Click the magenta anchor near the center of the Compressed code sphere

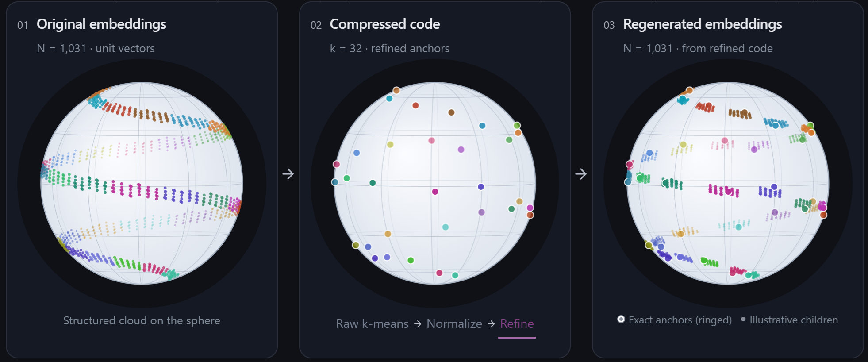pyautogui.click(x=435, y=192)
